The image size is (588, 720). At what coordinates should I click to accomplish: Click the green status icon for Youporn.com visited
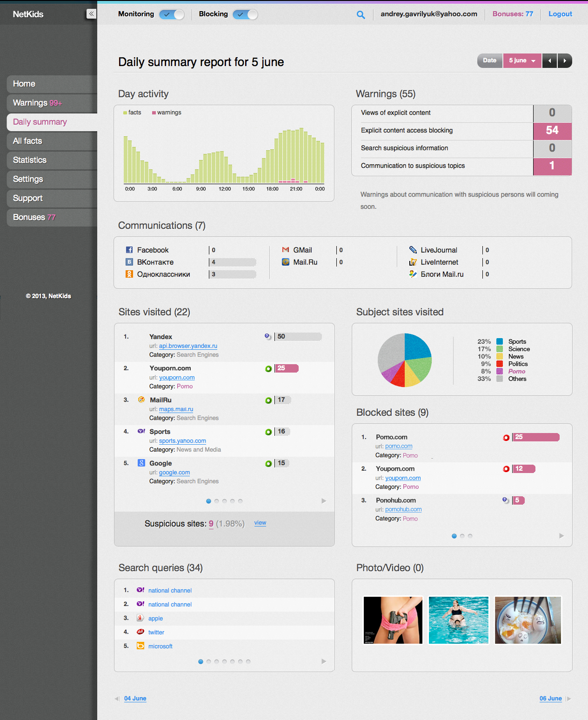[268, 369]
